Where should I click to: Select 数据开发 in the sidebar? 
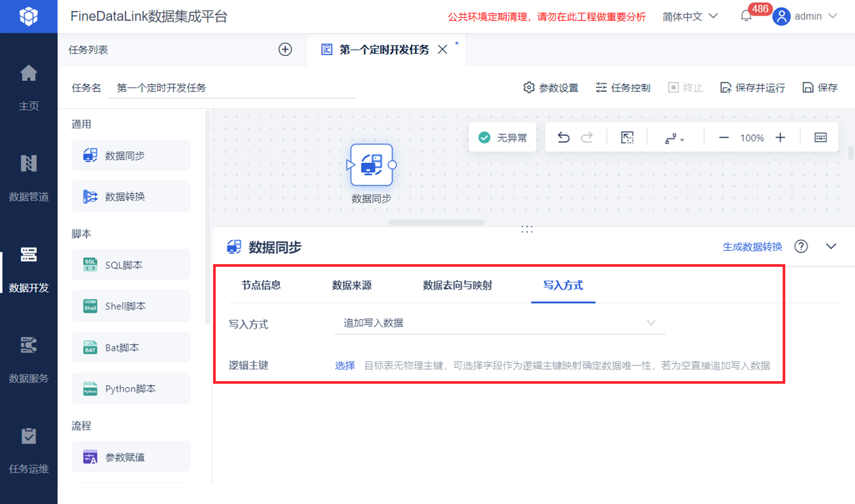28,269
